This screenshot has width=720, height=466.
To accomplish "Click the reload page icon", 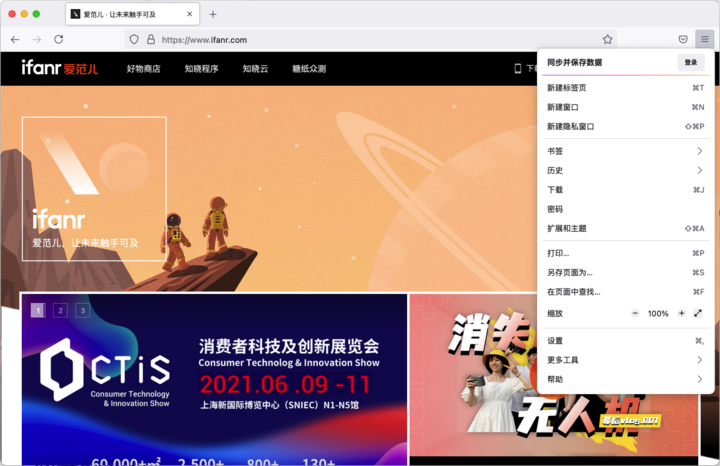I will tap(59, 39).
